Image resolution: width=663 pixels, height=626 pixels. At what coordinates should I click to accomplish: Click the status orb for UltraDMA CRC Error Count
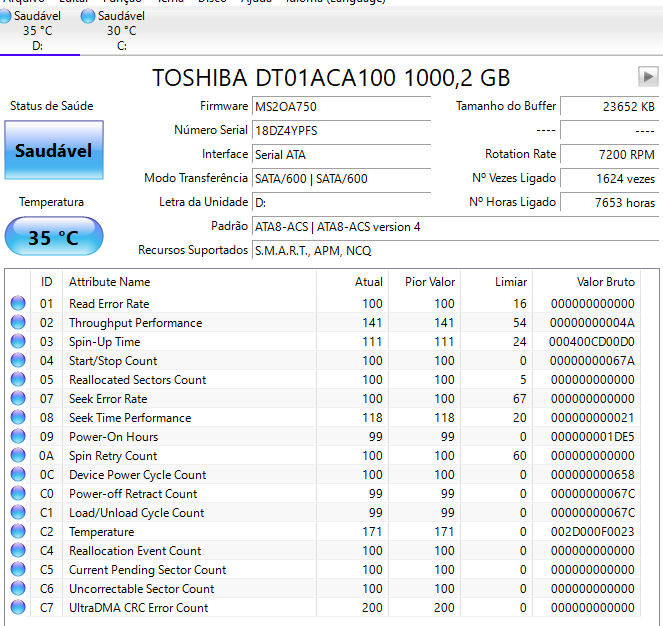pyautogui.click(x=18, y=607)
